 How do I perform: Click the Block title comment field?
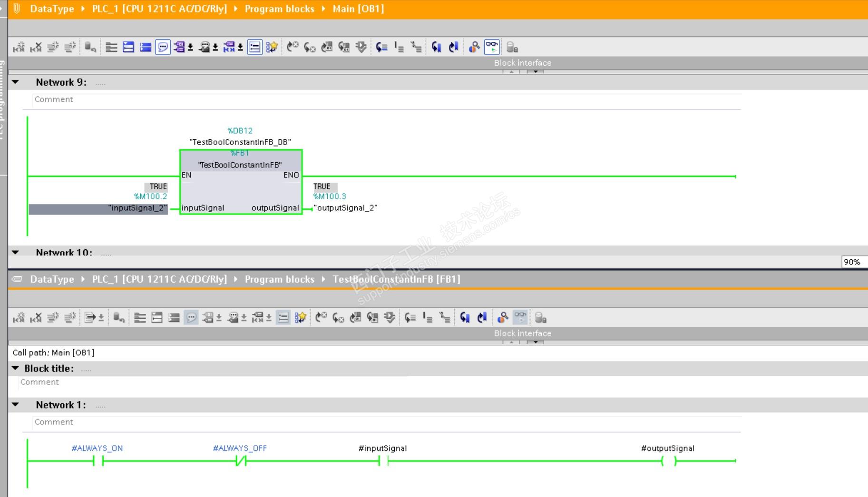pyautogui.click(x=214, y=382)
